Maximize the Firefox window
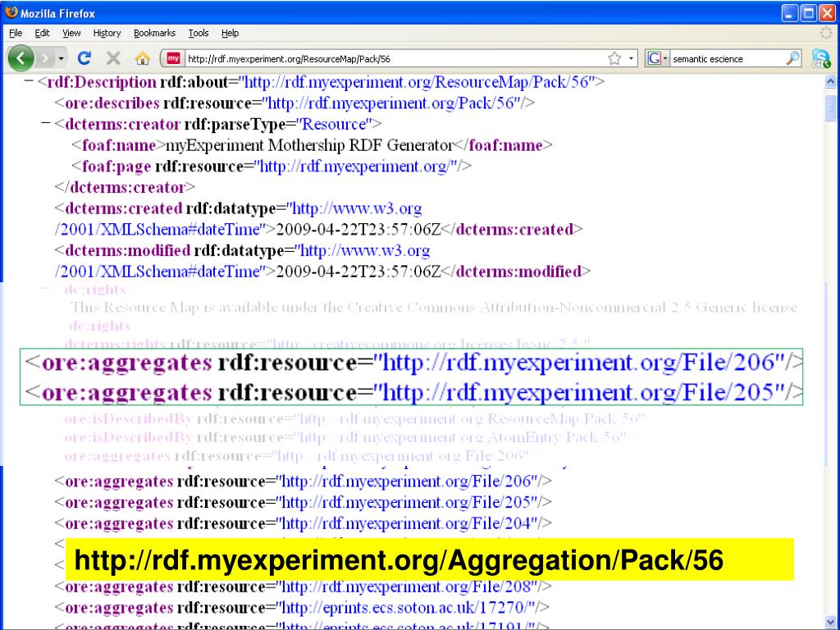 pos(808,13)
